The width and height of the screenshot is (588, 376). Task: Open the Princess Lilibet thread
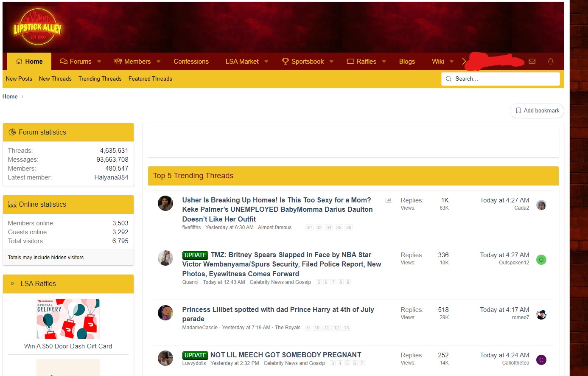point(278,314)
